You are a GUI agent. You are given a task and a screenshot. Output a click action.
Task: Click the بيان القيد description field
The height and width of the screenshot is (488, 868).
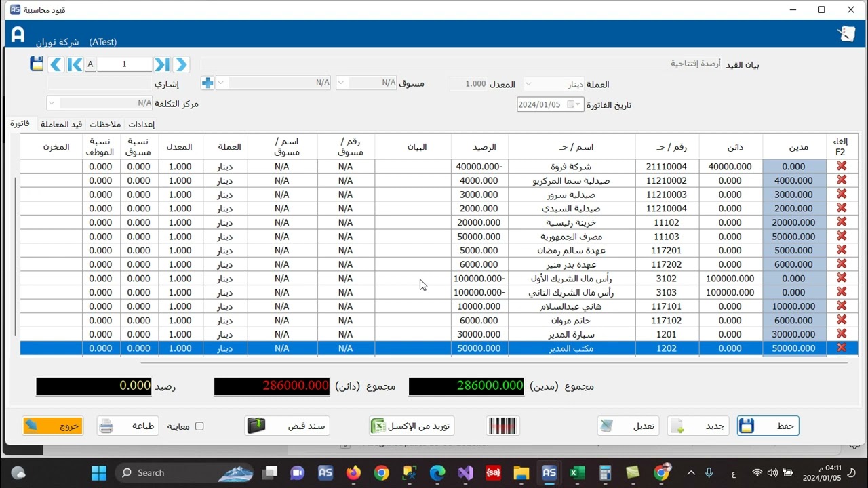[x=461, y=64]
